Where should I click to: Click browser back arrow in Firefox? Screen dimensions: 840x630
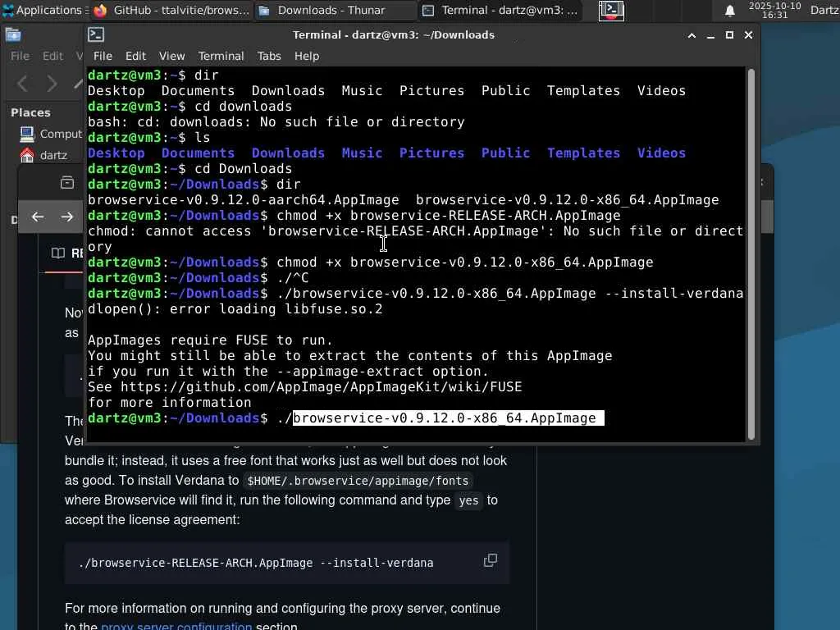(38, 217)
